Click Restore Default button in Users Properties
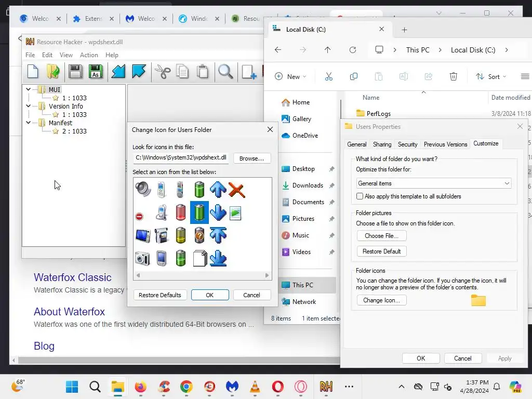 click(x=381, y=251)
